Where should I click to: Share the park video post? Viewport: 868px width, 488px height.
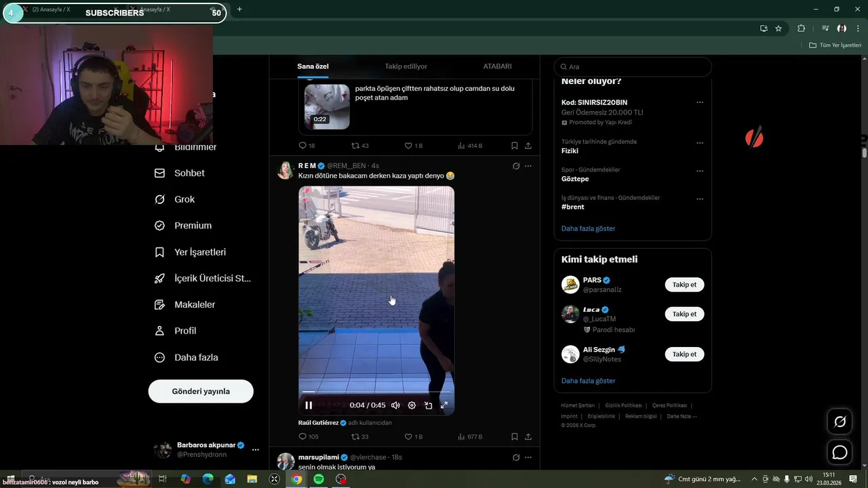[x=528, y=146]
